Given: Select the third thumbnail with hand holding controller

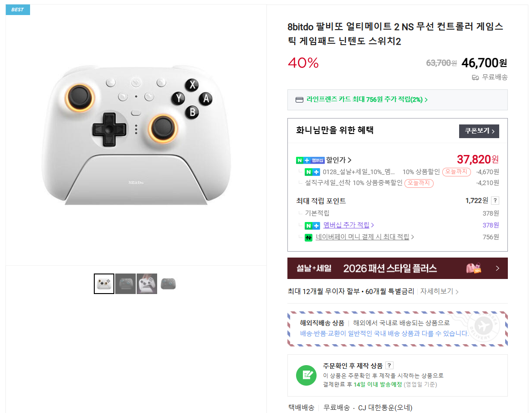Looking at the screenshot, I should (147, 284).
